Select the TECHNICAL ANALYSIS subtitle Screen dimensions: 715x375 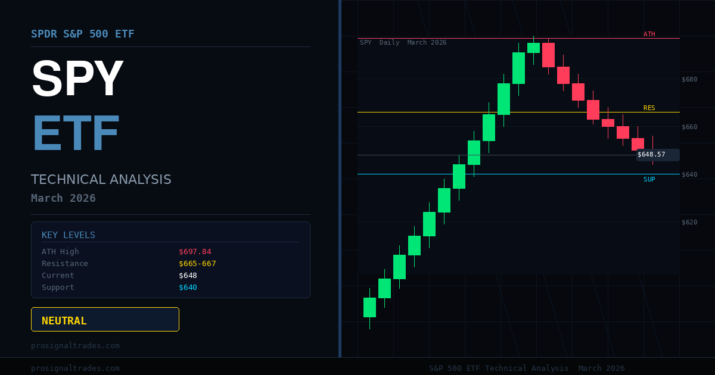101,179
